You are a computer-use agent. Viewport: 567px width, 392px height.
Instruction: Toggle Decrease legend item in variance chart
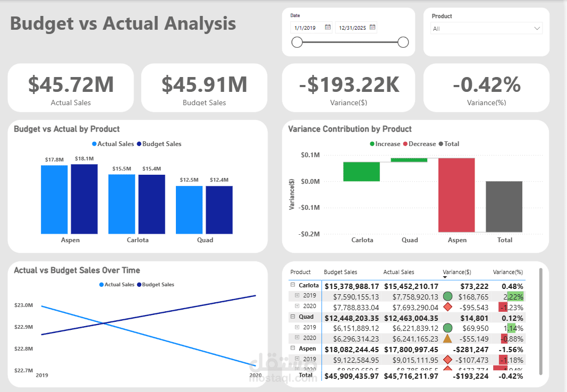tap(419, 144)
